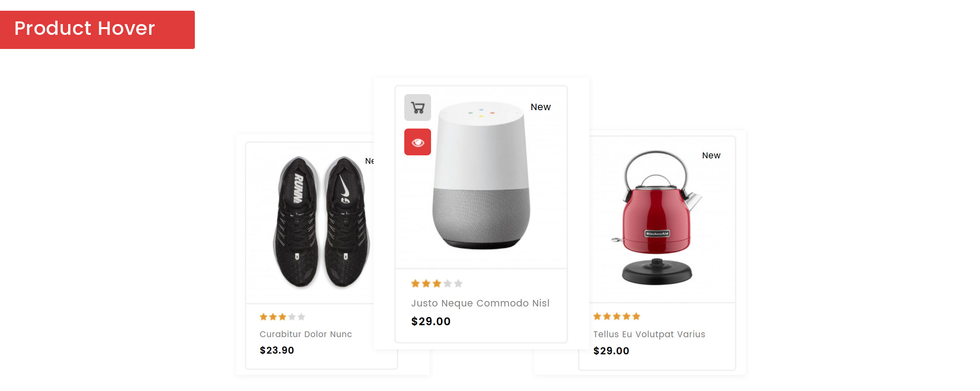Click the red quick view eye icon
Screen dimensions: 980x391
(417, 142)
